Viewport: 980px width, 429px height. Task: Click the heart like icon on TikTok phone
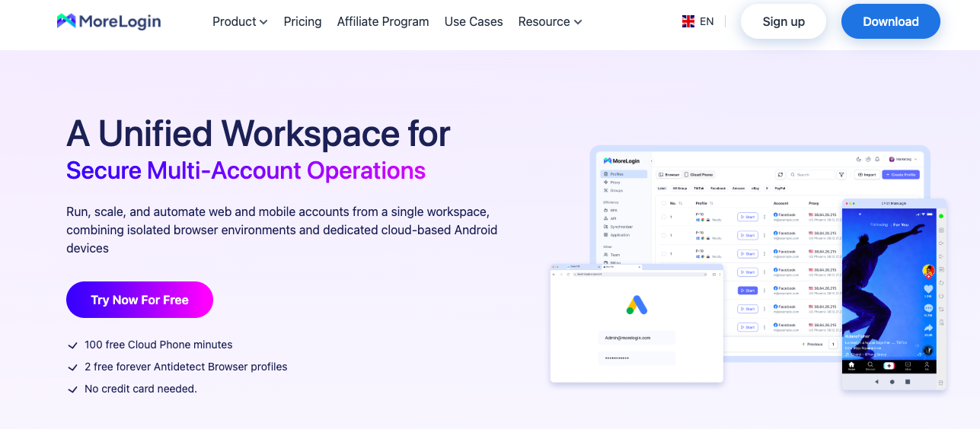click(x=928, y=289)
